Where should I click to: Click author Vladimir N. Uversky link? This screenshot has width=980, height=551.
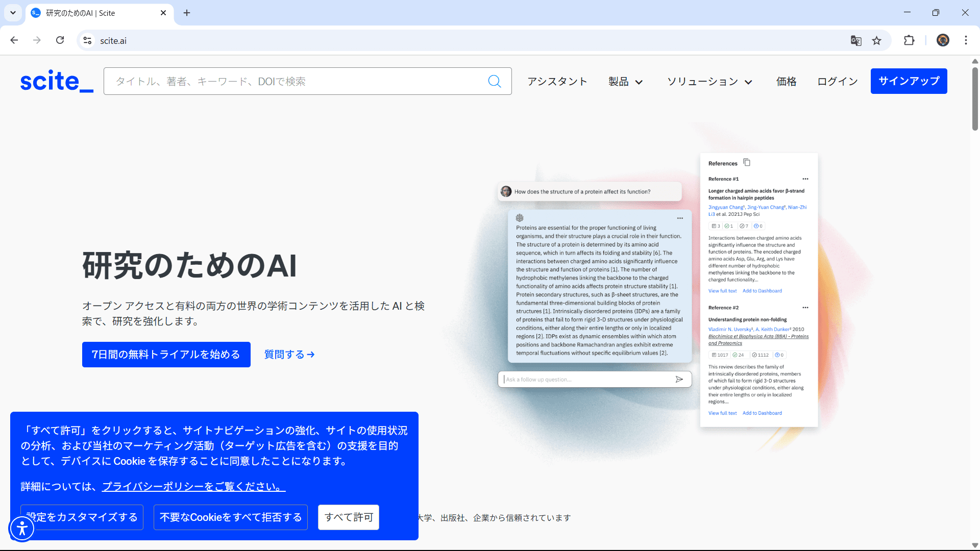pyautogui.click(x=730, y=330)
